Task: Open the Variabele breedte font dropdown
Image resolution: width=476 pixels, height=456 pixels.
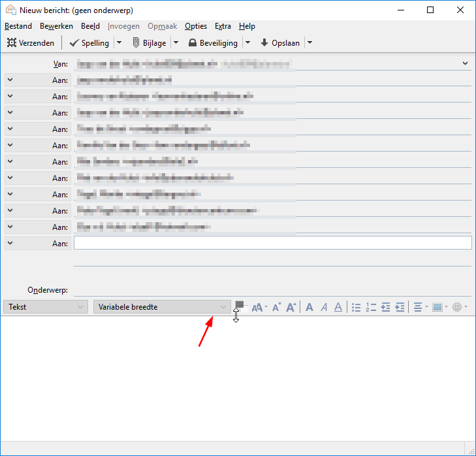Action: pos(162,306)
